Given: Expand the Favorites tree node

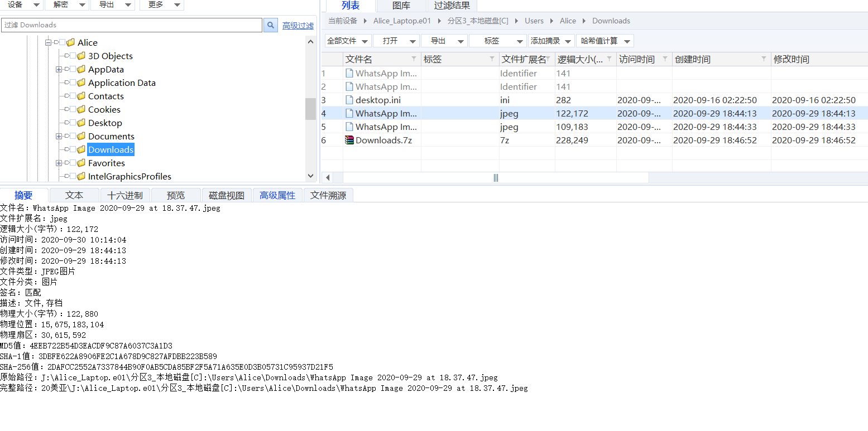Looking at the screenshot, I should (x=59, y=163).
